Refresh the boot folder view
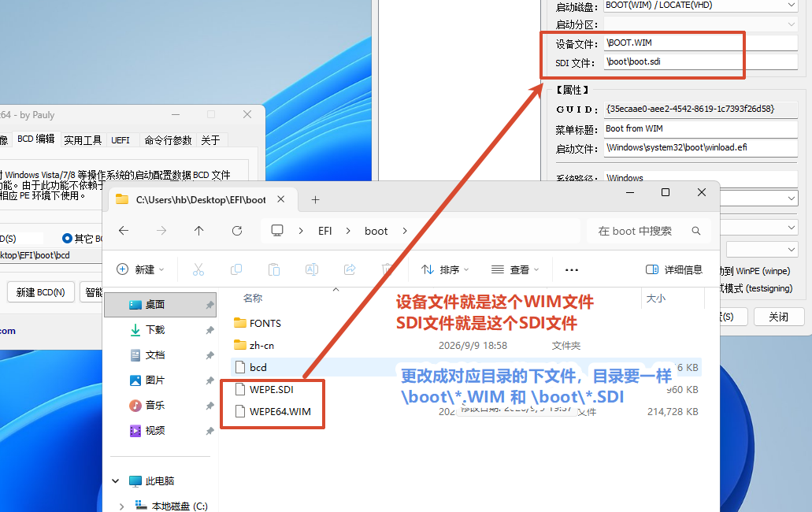Image resolution: width=812 pixels, height=512 pixels. point(236,230)
